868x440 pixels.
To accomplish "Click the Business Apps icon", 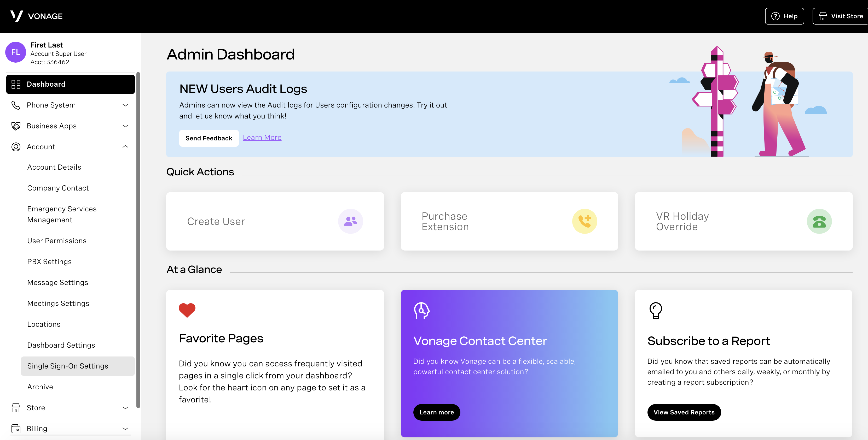I will click(x=15, y=126).
